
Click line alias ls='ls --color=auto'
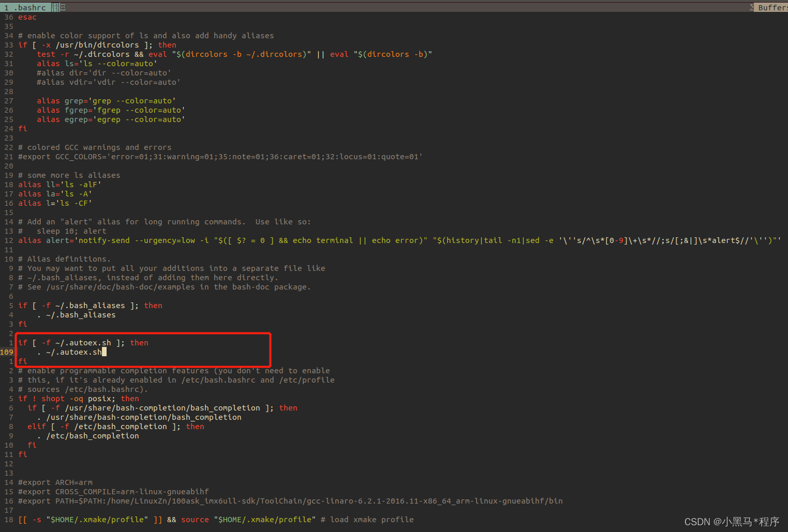tap(97, 64)
